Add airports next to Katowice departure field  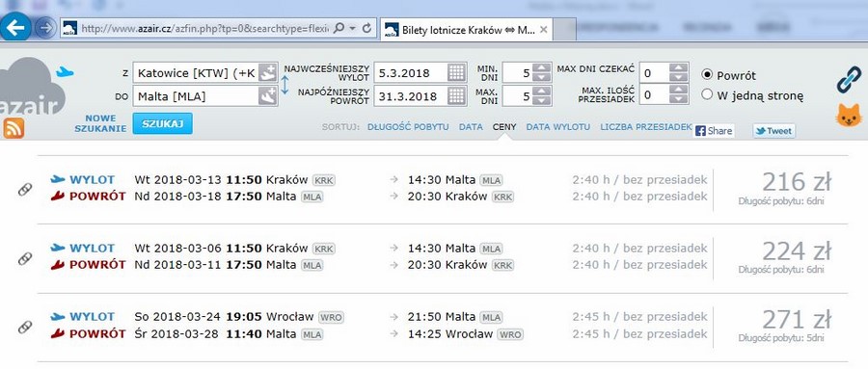[x=267, y=73]
